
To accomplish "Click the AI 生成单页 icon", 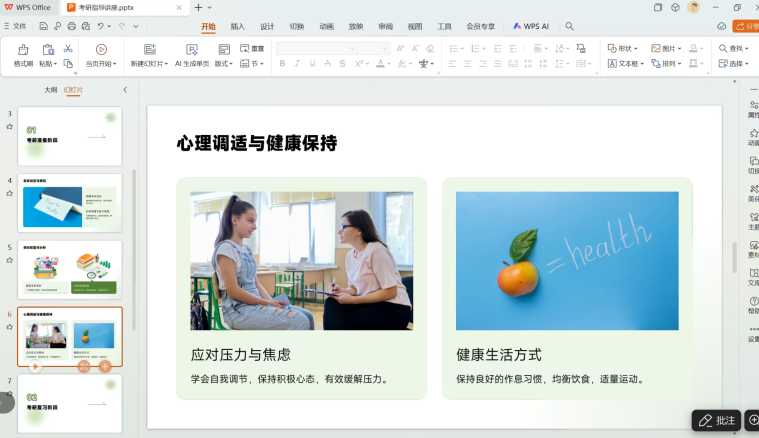I will point(192,49).
